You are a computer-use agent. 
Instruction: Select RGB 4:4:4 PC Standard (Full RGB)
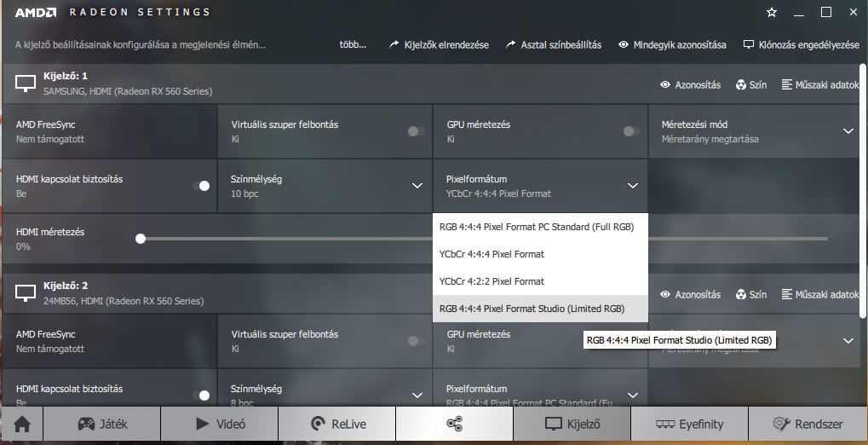point(540,227)
